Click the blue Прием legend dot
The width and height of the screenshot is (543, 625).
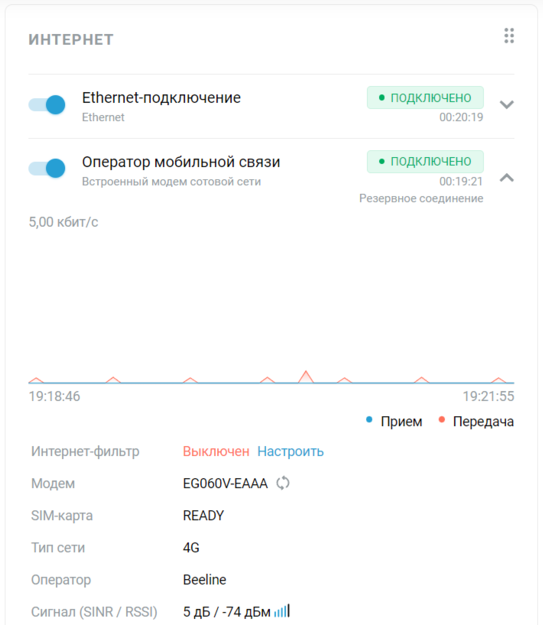coord(369,419)
